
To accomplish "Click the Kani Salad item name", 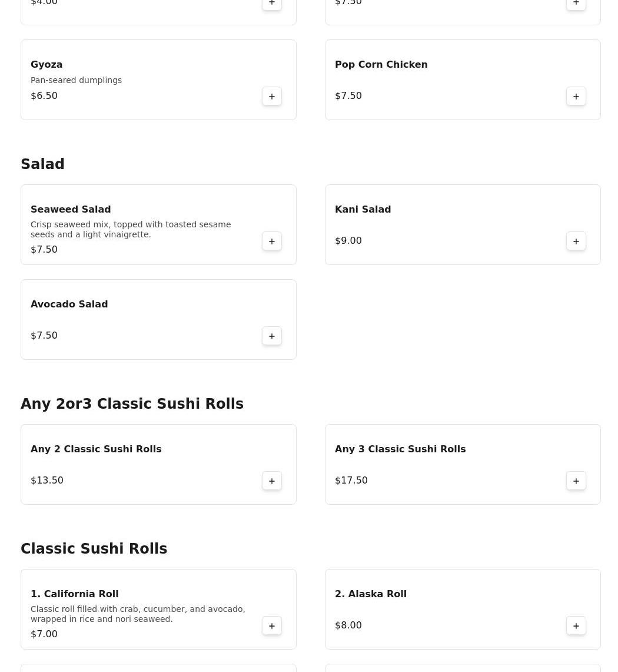I will tap(363, 209).
